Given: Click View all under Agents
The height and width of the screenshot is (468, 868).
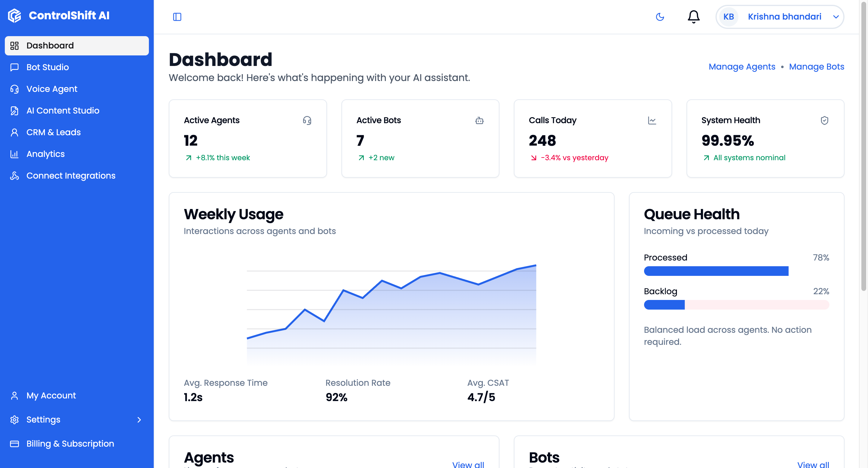Looking at the screenshot, I should point(468,465).
